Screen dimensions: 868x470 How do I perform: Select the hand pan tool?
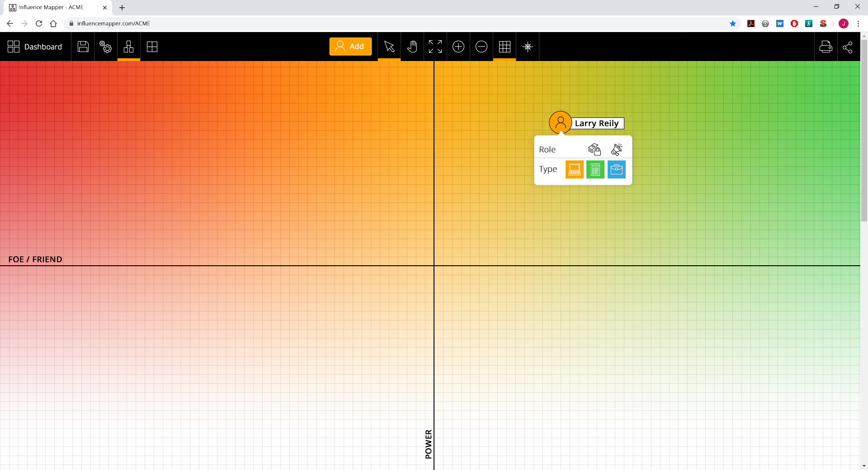(x=412, y=47)
